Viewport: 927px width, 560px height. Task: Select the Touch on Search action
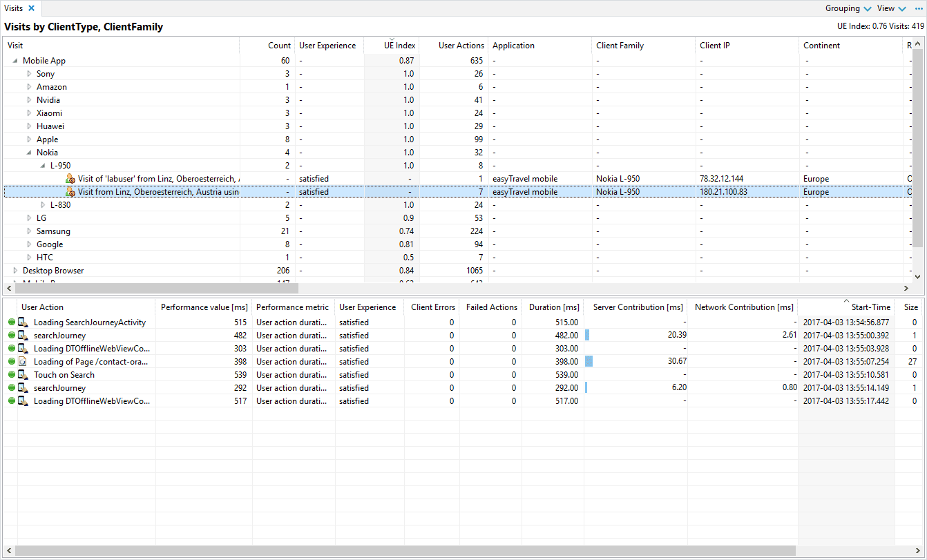pos(463,375)
